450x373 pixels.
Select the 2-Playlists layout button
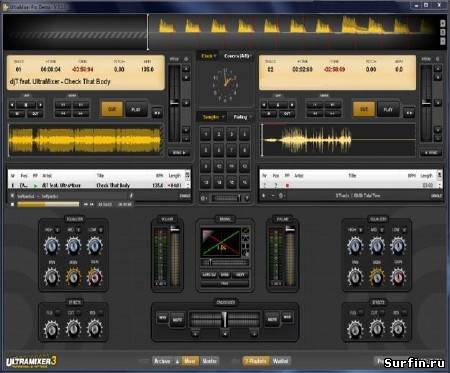[x=256, y=361]
